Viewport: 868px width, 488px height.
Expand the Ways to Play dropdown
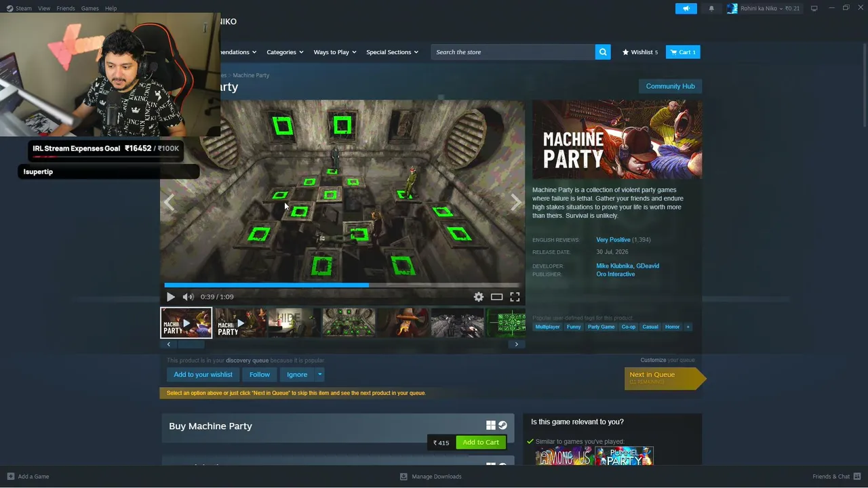335,52
